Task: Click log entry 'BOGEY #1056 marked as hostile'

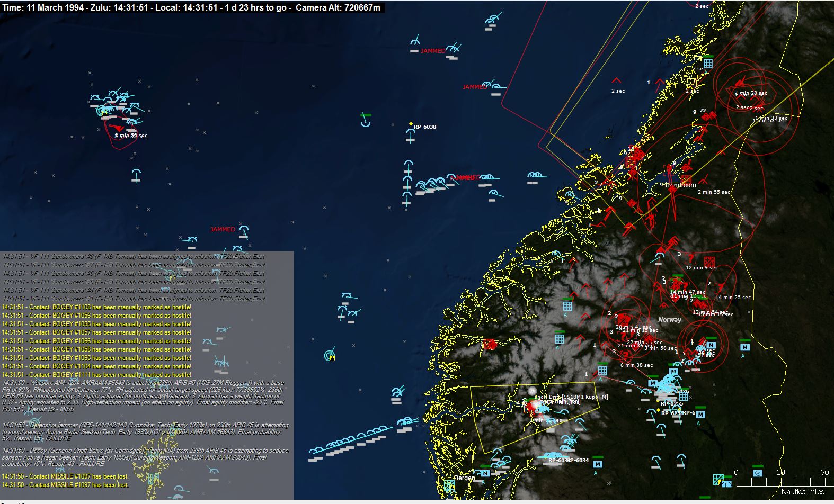Action: click(96, 316)
